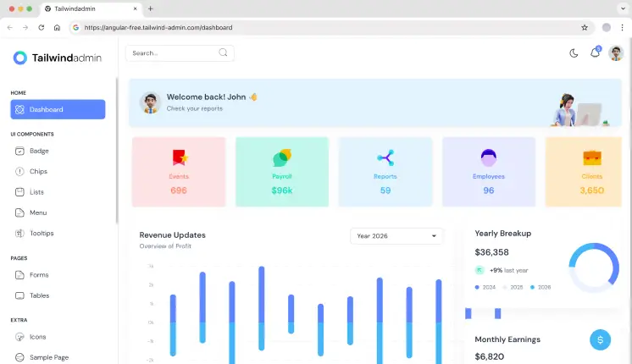Screen dimensions: 632x364
Task: Toggle dark mode with moon icon
Action: [574, 53]
